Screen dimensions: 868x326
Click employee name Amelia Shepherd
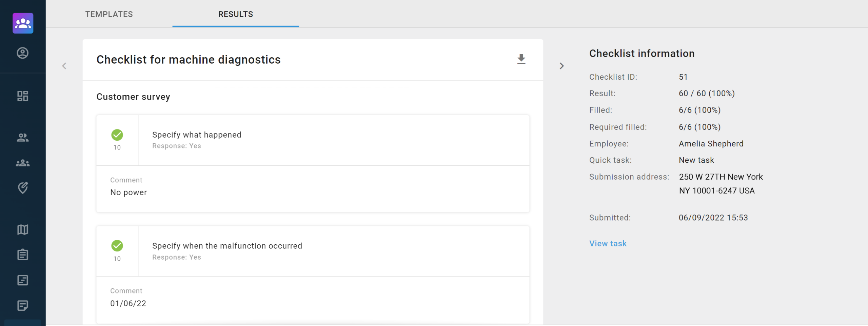[711, 144]
